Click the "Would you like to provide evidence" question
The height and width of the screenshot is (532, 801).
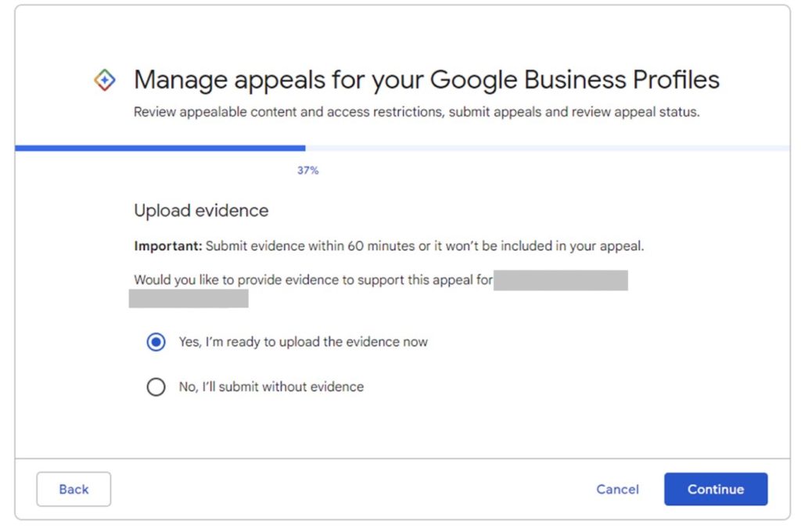pos(313,279)
